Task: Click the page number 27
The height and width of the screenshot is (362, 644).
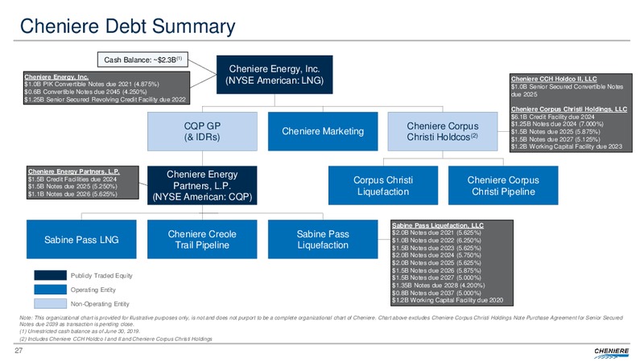Action: point(19,351)
